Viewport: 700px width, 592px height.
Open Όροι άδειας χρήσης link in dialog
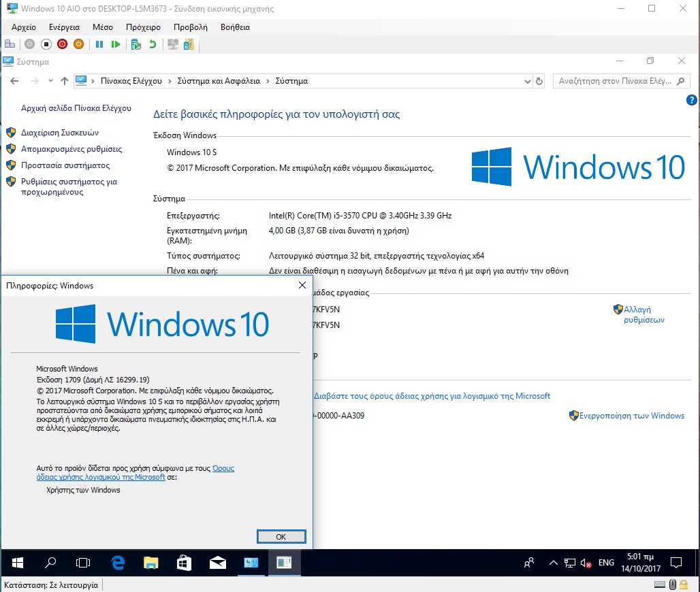pos(136,473)
